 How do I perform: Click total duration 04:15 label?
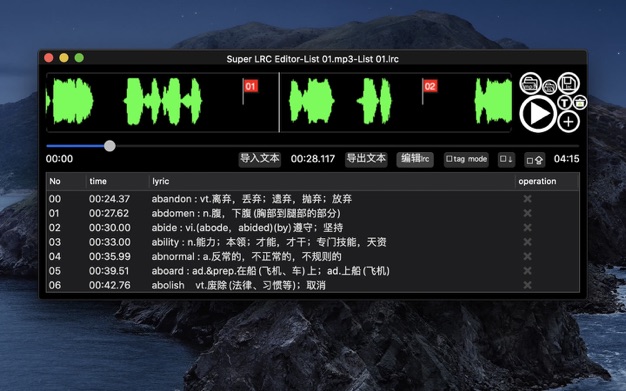566,159
